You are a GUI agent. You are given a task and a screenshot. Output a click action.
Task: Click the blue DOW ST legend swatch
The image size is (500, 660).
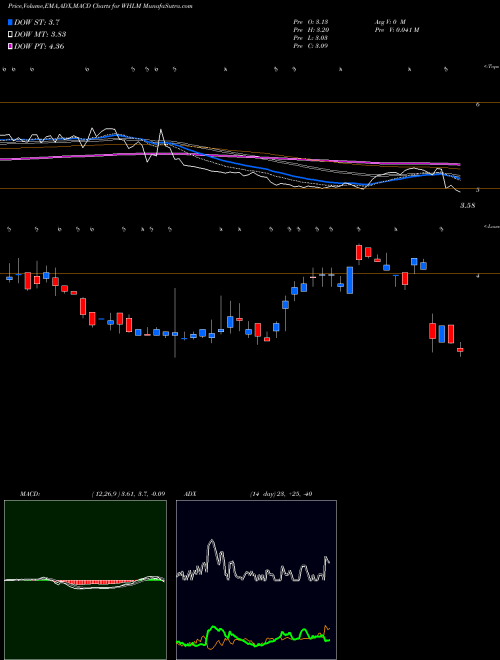pos(10,22)
